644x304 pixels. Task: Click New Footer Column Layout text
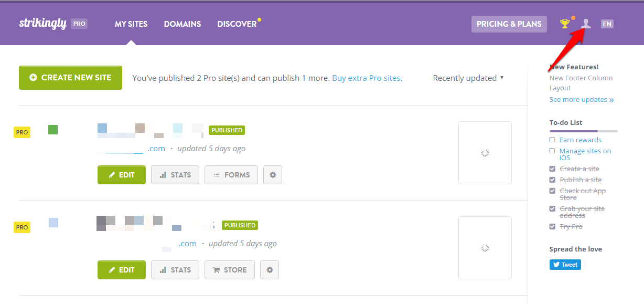(581, 83)
